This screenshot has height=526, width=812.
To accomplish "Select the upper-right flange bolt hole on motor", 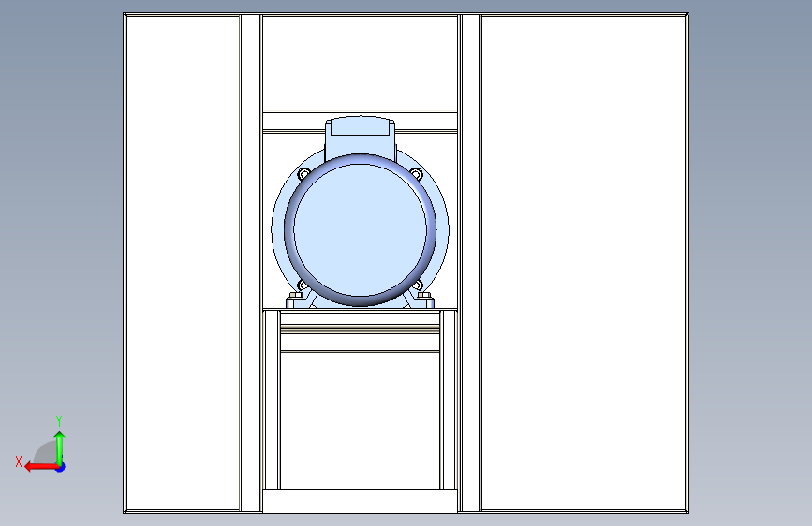I will [417, 173].
